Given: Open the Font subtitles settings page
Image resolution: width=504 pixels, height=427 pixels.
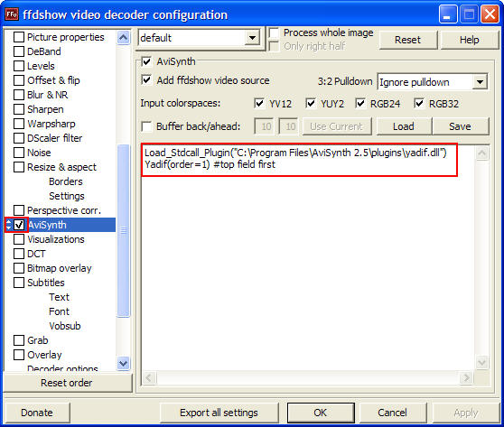Looking at the screenshot, I should coord(59,311).
